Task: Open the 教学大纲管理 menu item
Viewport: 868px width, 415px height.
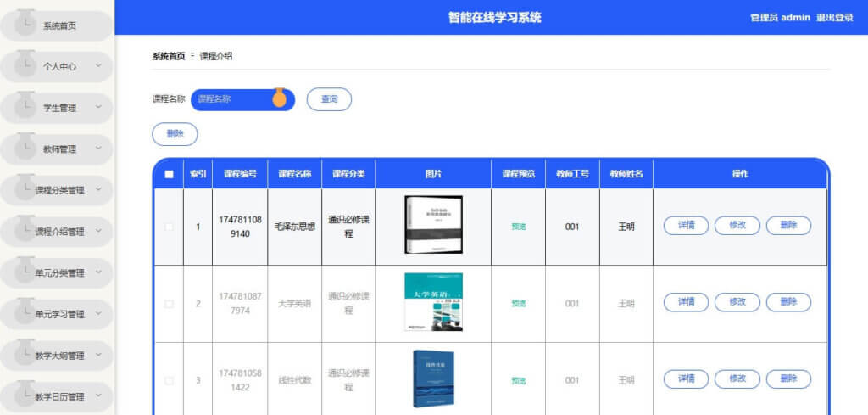Action: pos(59,356)
